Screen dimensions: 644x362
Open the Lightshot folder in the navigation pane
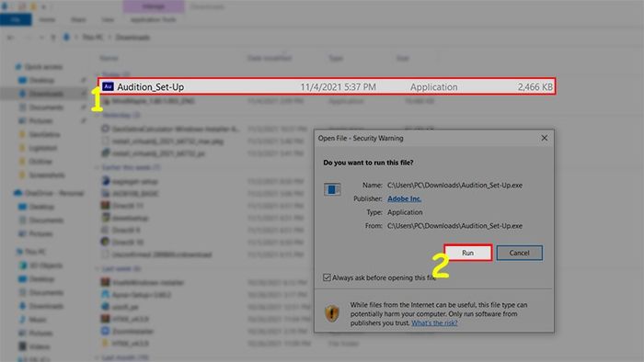point(43,148)
